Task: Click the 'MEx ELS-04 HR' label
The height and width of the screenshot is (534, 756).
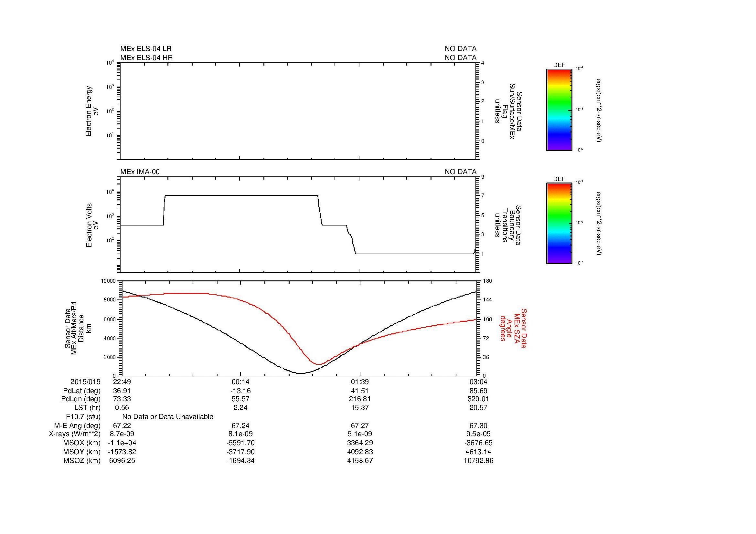Action: 146,58
